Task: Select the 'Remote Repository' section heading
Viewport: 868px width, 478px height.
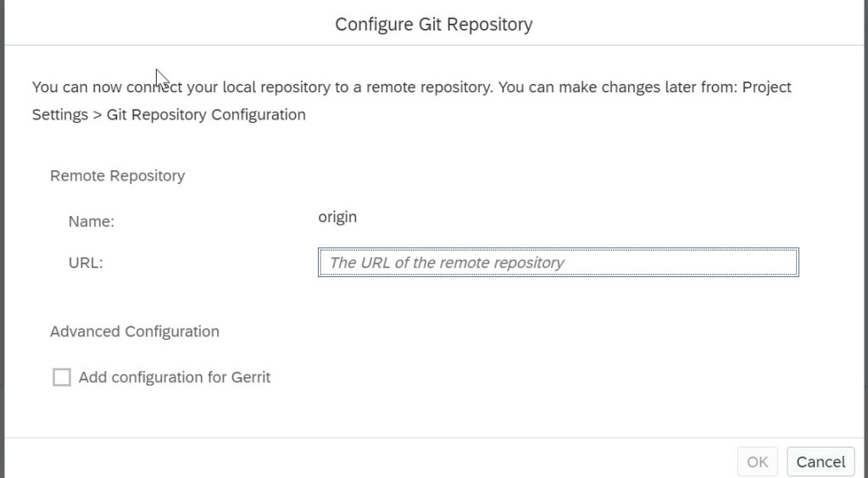Action: coord(117,175)
